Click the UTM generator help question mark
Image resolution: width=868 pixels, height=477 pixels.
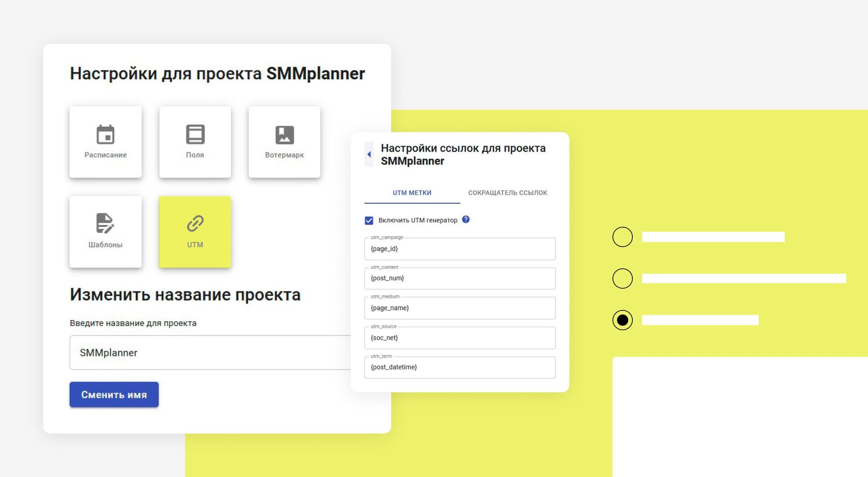tap(466, 219)
